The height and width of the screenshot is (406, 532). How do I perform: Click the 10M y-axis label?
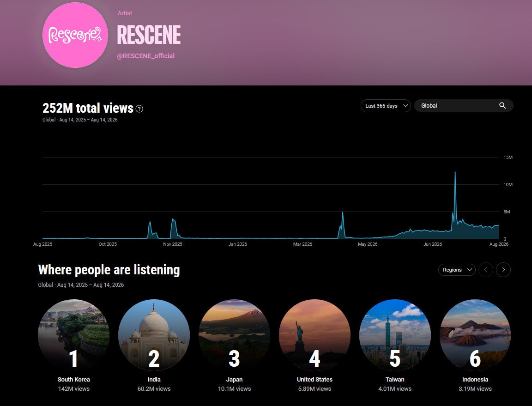point(508,185)
